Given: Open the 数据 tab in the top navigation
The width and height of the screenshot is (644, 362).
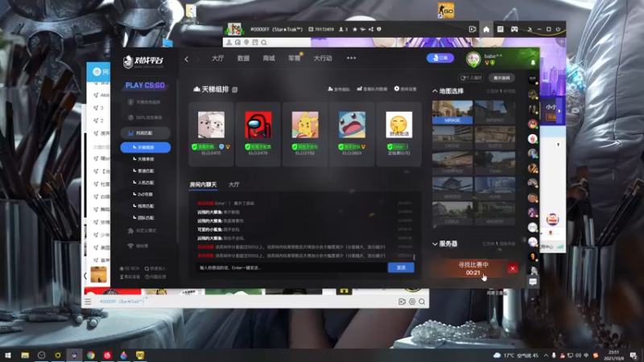Looking at the screenshot, I should click(x=243, y=58).
